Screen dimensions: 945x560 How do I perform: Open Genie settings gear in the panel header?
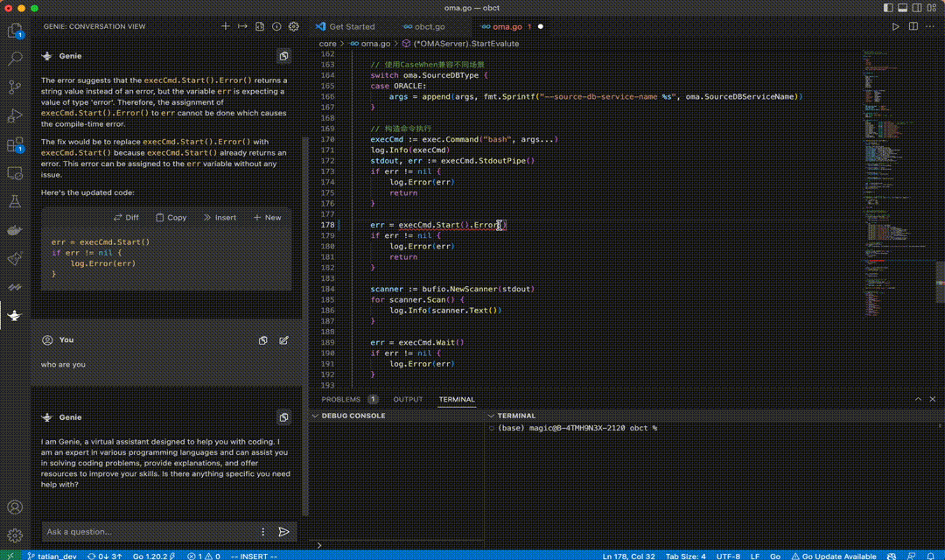pyautogui.click(x=293, y=27)
